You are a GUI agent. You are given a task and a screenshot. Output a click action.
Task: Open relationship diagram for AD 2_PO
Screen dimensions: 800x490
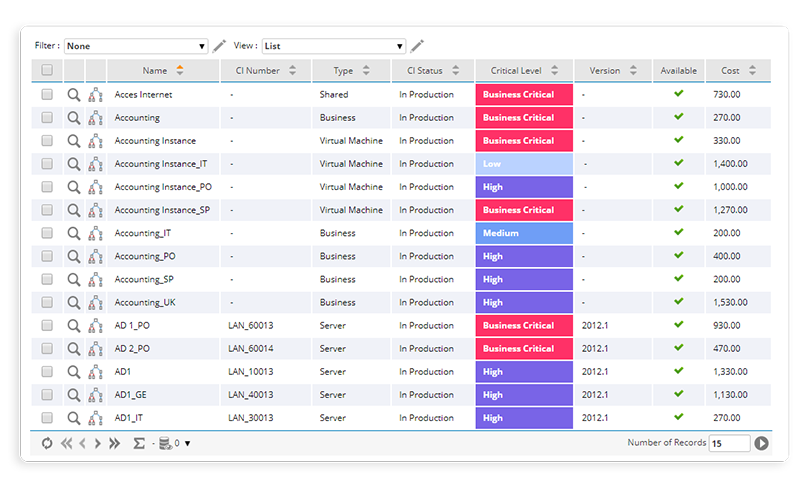point(95,349)
